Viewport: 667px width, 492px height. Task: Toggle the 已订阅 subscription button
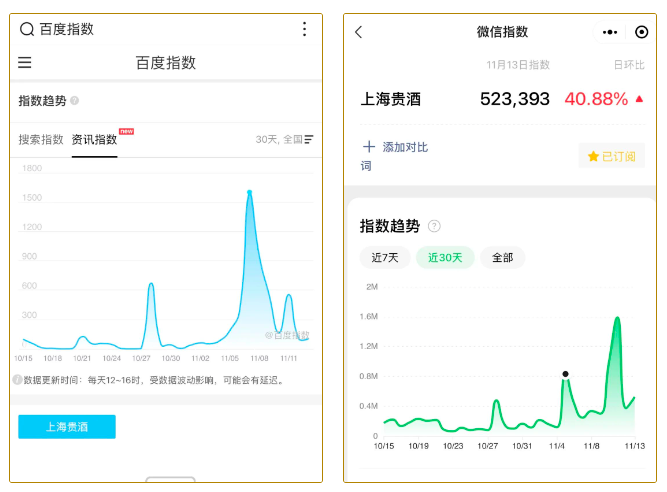[x=611, y=156]
